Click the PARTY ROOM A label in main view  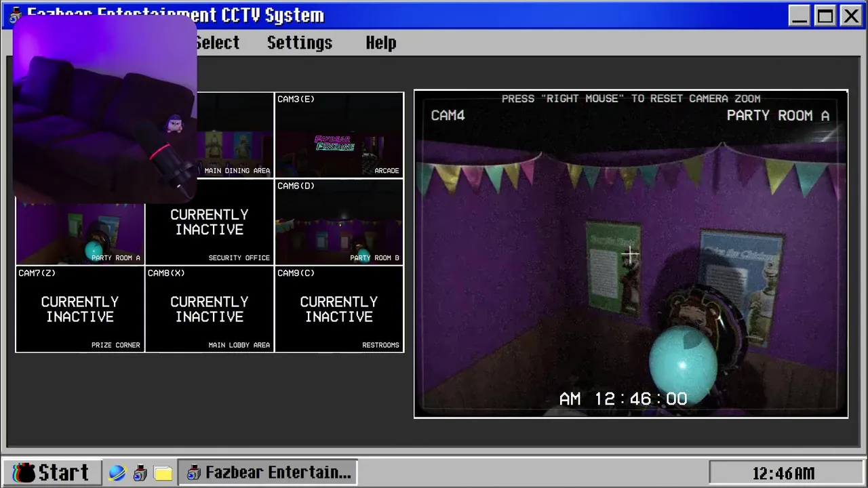[778, 116]
